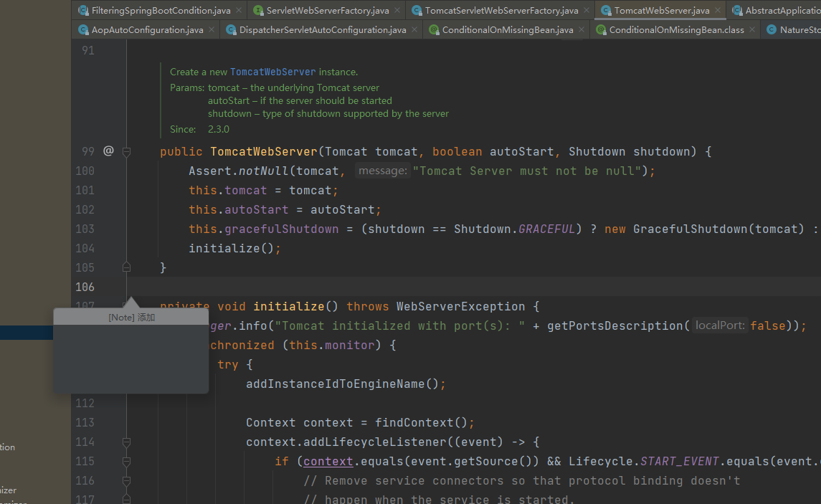821x504 pixels.
Task: Close the AopAutoConfiguration.java tab
Action: point(212,29)
